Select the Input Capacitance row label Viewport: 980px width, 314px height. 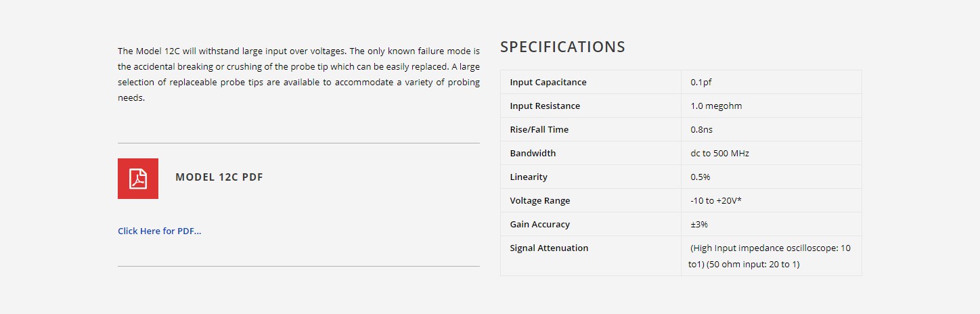tap(548, 82)
